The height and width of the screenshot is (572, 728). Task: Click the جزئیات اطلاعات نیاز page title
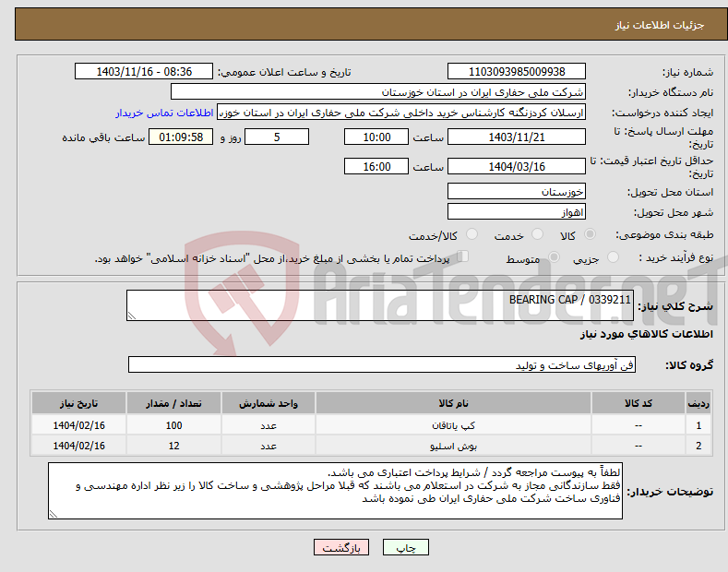click(660, 25)
